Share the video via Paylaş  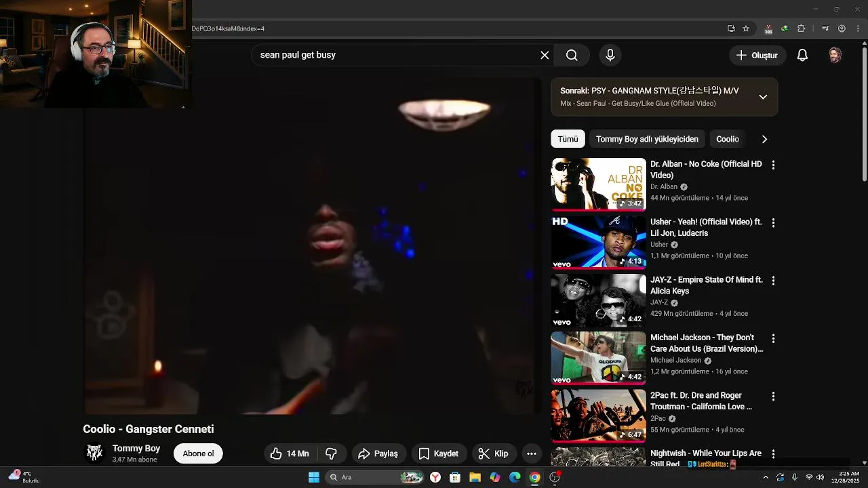coord(378,453)
